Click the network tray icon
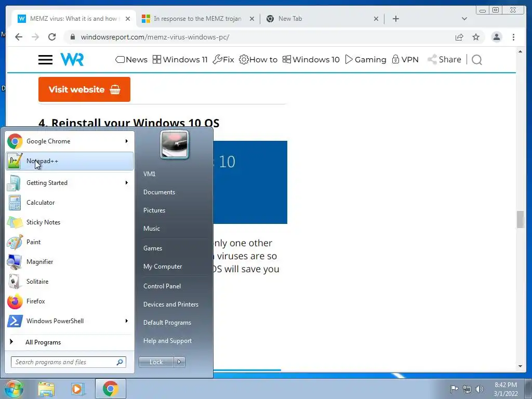 coord(467,389)
